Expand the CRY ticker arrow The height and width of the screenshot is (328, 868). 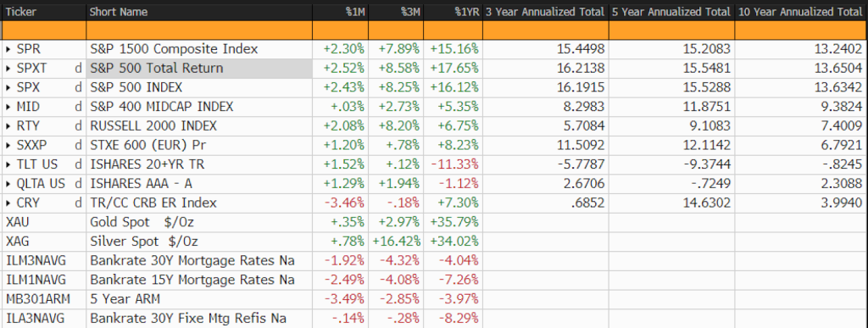coord(8,203)
